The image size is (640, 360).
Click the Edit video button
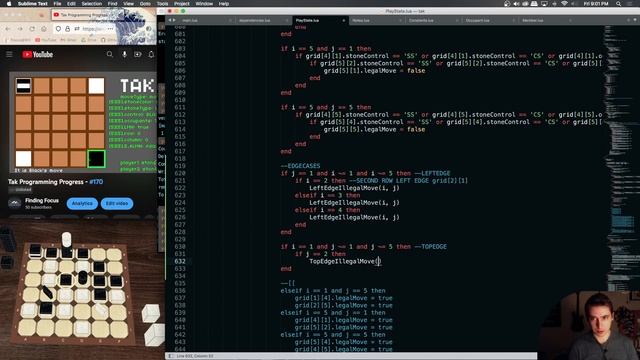point(117,203)
